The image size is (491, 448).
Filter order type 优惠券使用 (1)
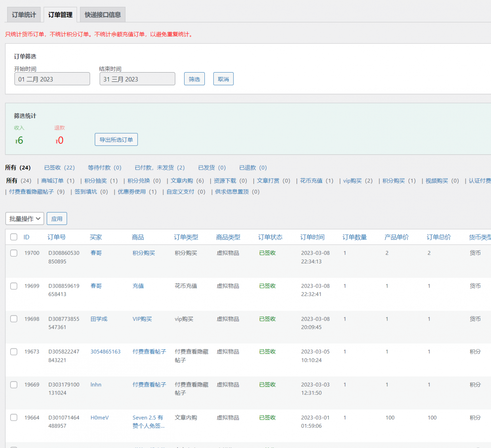pyautogui.click(x=137, y=192)
